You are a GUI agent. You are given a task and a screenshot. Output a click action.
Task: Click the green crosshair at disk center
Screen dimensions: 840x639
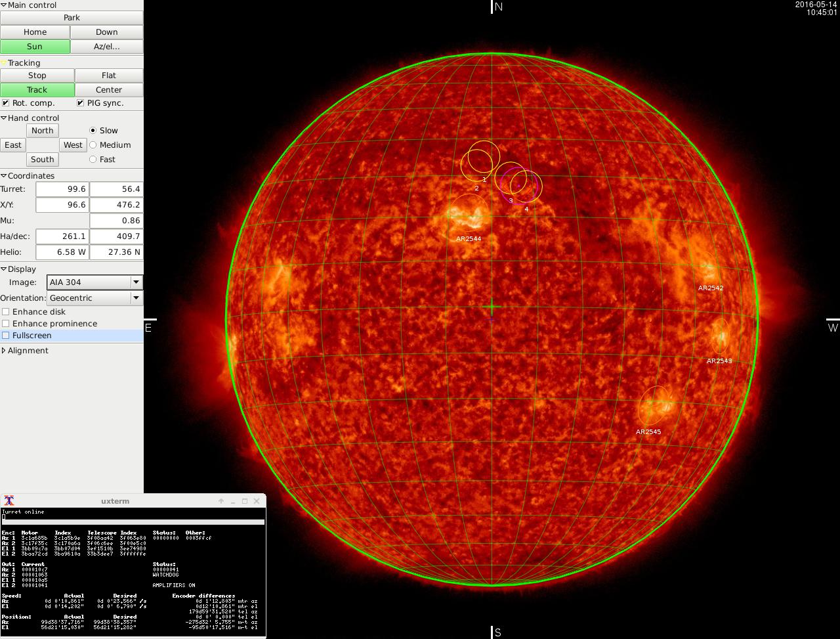492,307
